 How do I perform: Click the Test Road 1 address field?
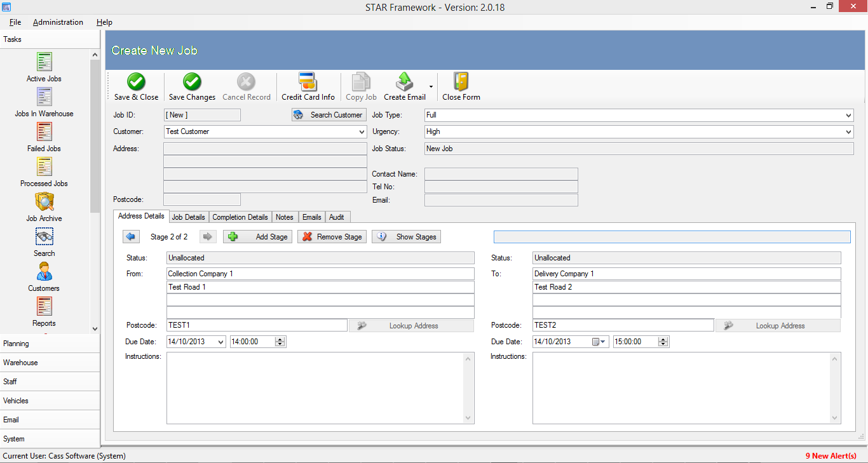coord(320,287)
